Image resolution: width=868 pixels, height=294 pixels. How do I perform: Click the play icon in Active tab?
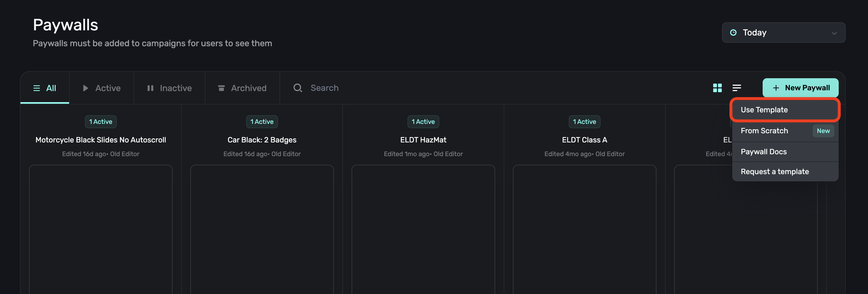click(x=85, y=88)
